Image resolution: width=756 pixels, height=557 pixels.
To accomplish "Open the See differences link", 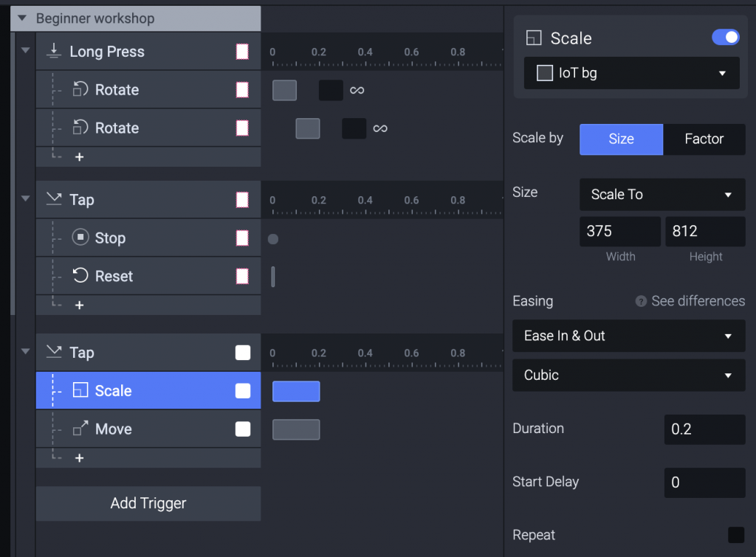I will (698, 301).
